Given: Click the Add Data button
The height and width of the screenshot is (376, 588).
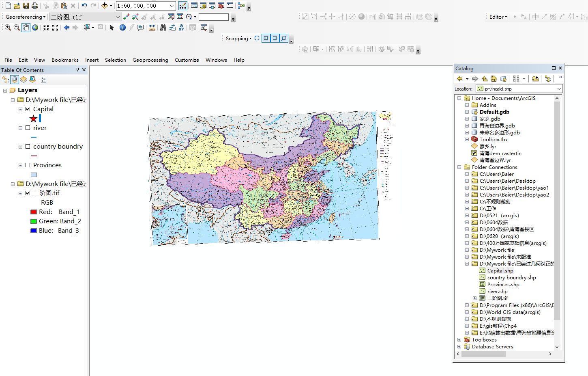Looking at the screenshot, I should 105,6.
